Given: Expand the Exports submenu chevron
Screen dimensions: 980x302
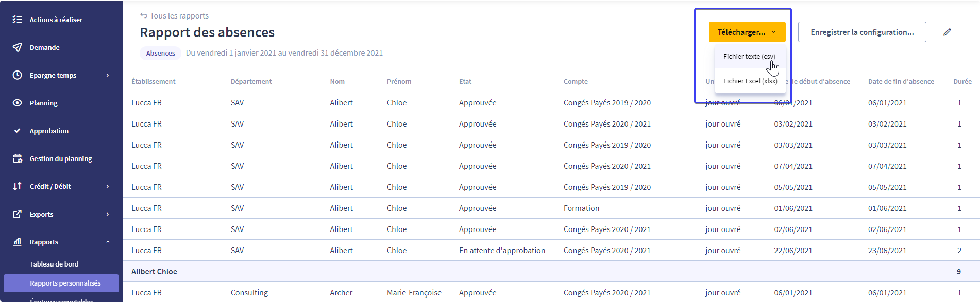Looking at the screenshot, I should [108, 214].
